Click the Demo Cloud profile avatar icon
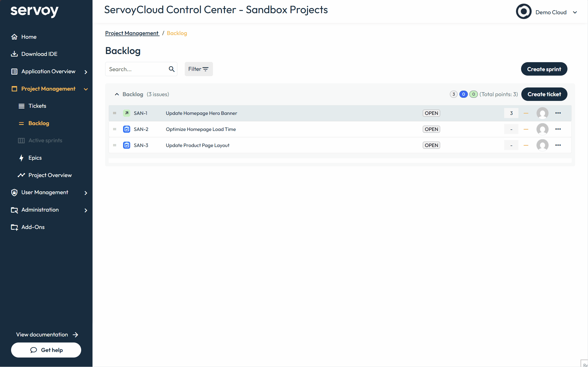The image size is (588, 367). 523,12
